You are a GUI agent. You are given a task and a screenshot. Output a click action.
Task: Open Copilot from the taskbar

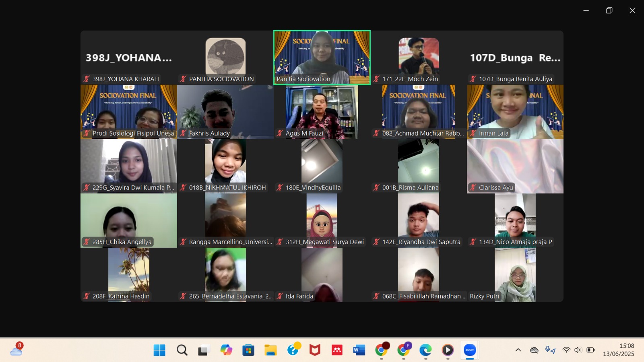coord(226,350)
